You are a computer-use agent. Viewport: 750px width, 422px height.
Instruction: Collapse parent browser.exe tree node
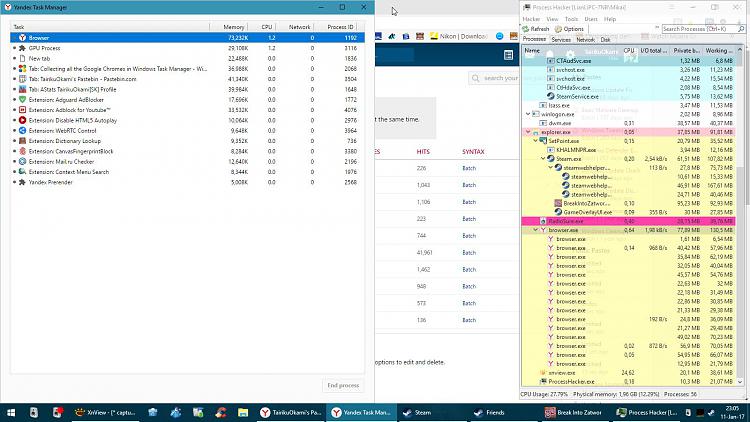point(536,230)
